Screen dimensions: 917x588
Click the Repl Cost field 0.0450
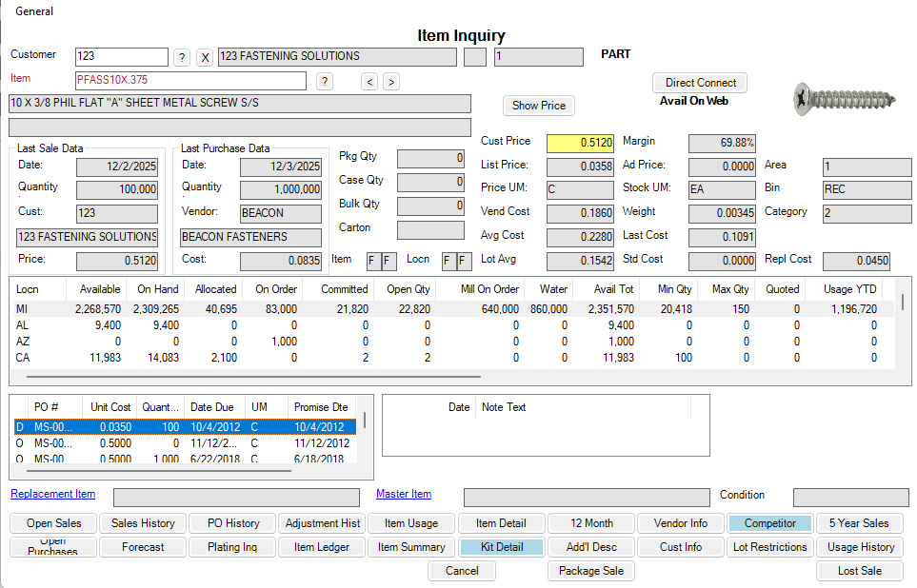[856, 262]
